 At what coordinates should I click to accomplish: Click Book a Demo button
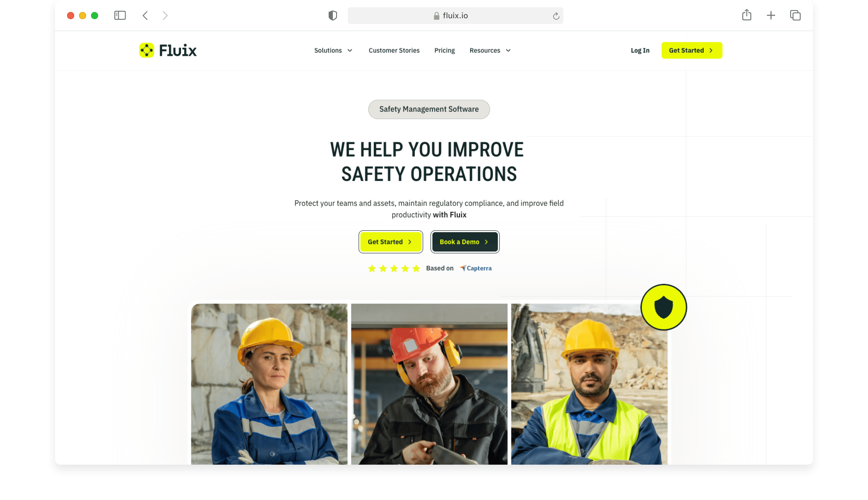pyautogui.click(x=465, y=242)
